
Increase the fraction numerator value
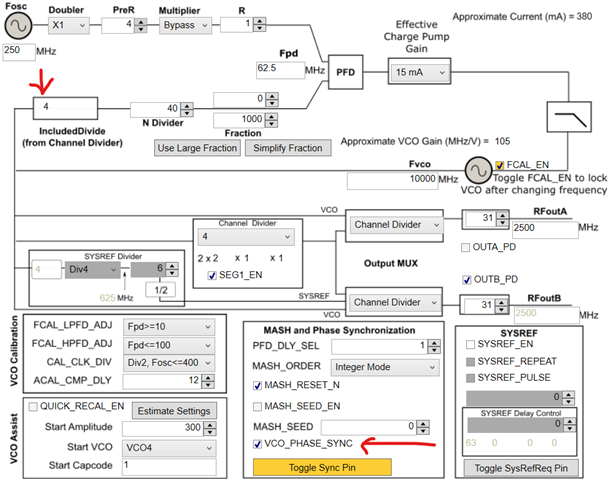click(x=272, y=96)
